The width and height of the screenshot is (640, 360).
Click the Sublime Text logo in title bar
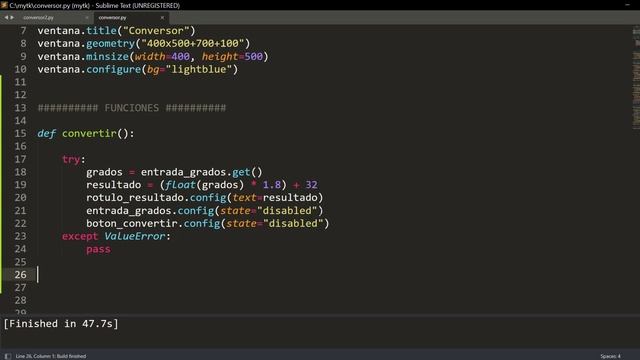coord(4,5)
